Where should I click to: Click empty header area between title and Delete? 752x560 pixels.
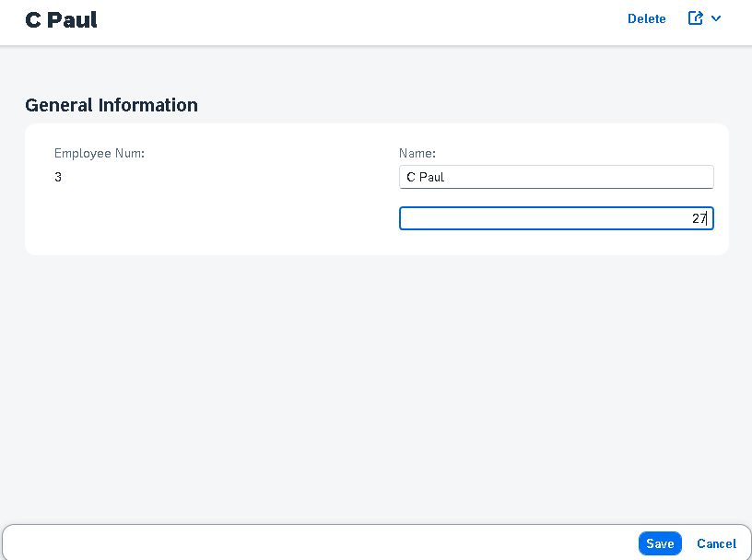pos(359,20)
